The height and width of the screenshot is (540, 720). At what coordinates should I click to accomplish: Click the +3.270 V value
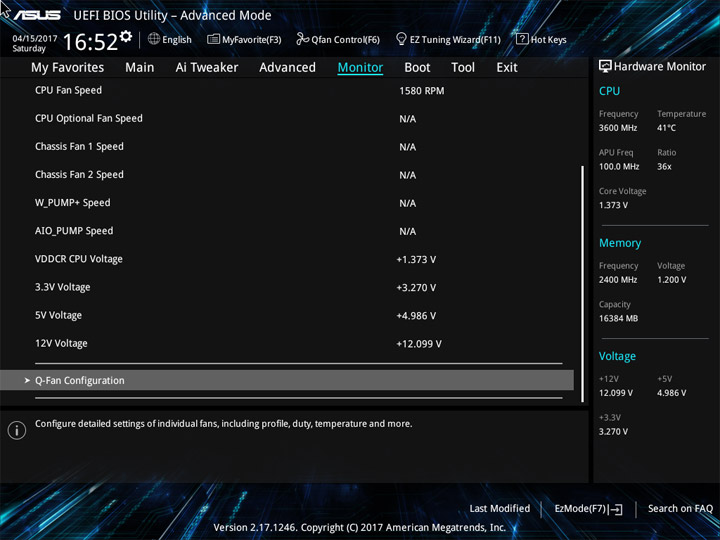pyautogui.click(x=416, y=287)
